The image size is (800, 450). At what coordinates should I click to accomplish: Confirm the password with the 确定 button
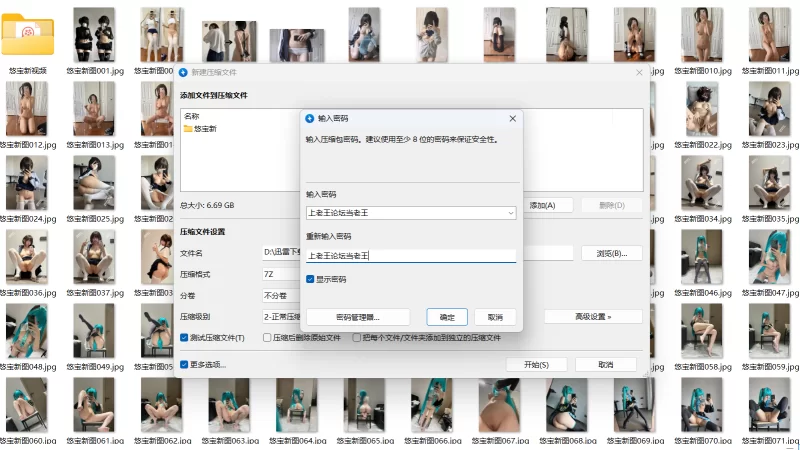447,317
